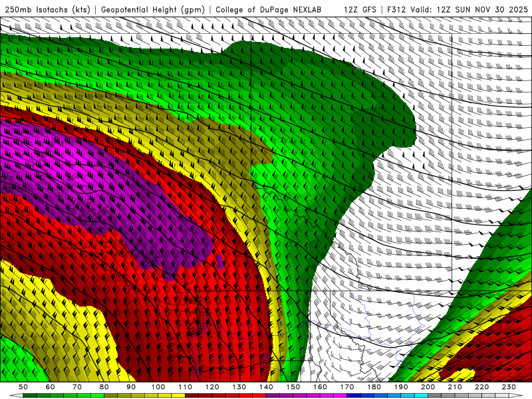Click the 50 knot legend label
Screen dimensions: 532x399
point(23,387)
